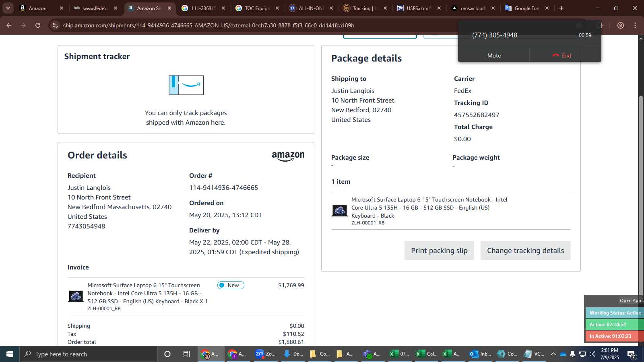Click the Surface Laptop thumbnail in Package details

[x=339, y=210]
